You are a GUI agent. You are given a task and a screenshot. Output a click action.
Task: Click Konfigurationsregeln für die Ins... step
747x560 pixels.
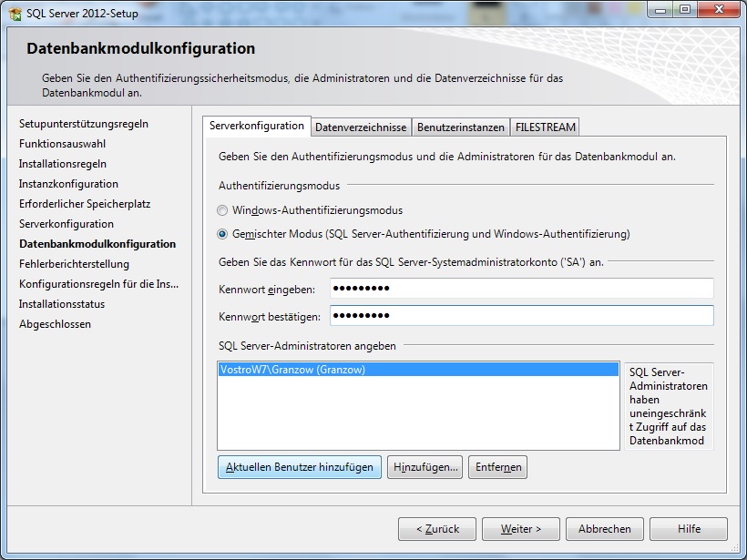[x=99, y=284]
